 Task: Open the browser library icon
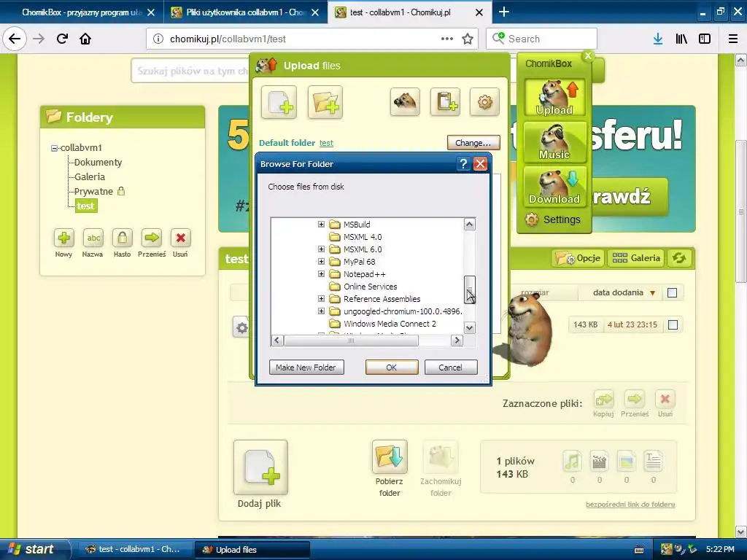pyautogui.click(x=681, y=39)
